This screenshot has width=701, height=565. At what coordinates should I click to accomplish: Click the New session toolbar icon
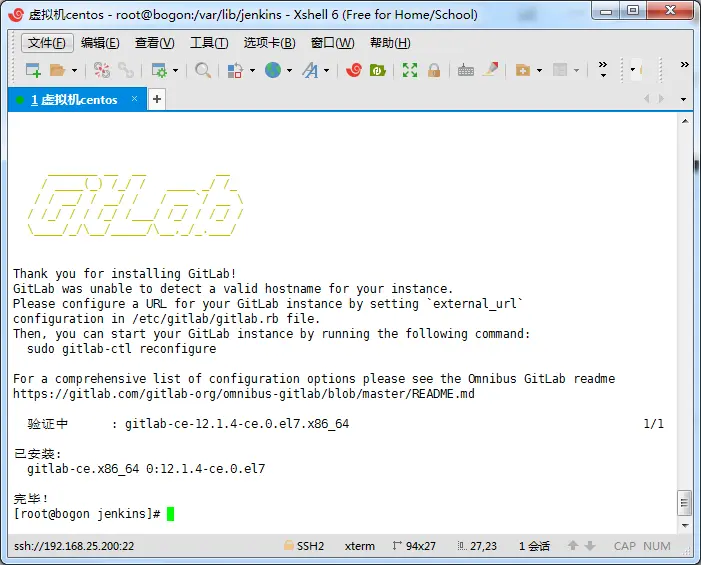pyautogui.click(x=34, y=70)
